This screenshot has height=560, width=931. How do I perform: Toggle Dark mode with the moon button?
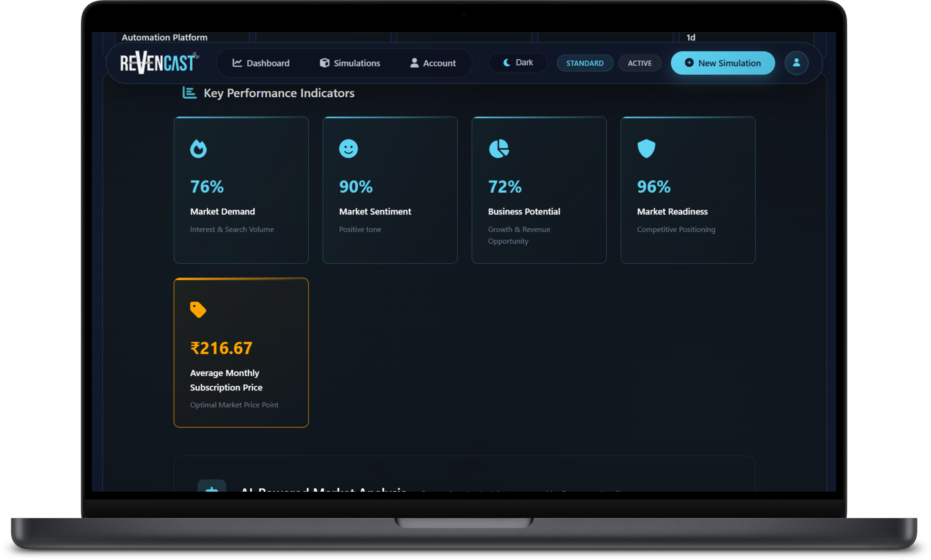click(518, 63)
